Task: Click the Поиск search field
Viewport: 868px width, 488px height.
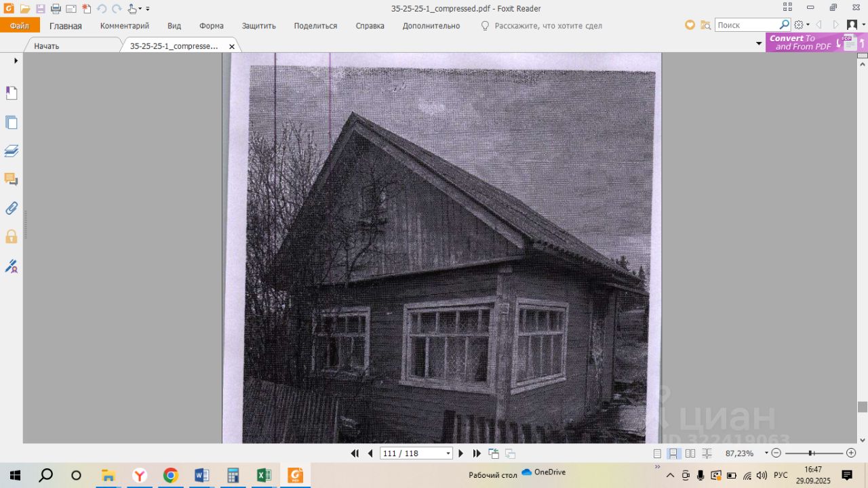Action: click(746, 25)
